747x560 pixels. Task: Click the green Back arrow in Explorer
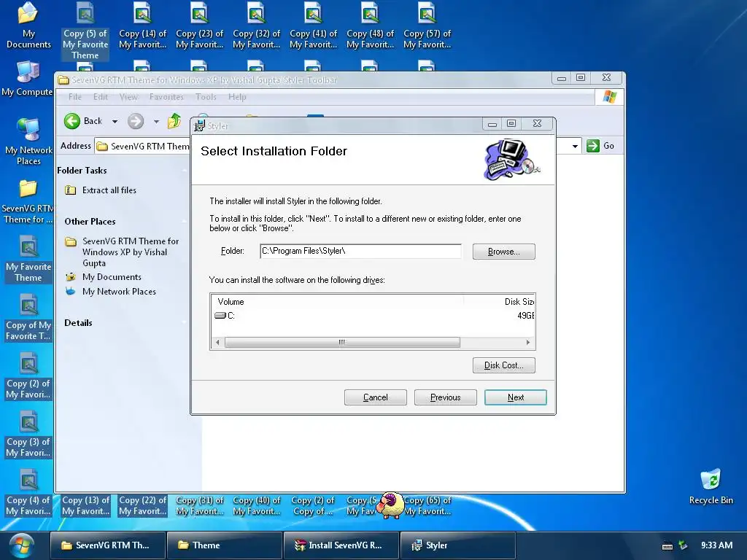(72, 121)
